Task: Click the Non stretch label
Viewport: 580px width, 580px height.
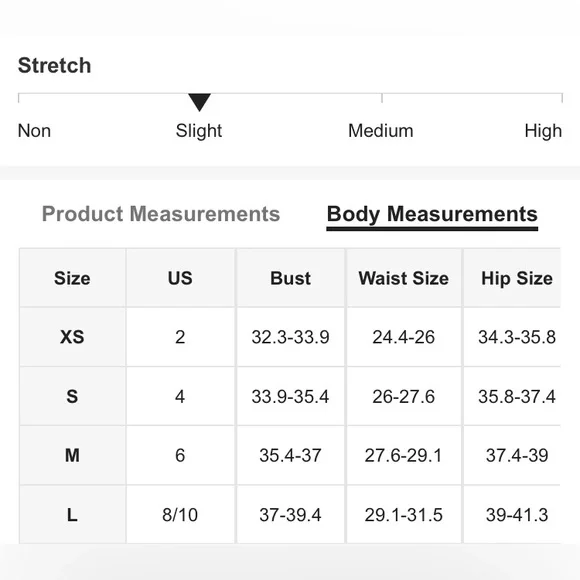Action: click(x=34, y=131)
